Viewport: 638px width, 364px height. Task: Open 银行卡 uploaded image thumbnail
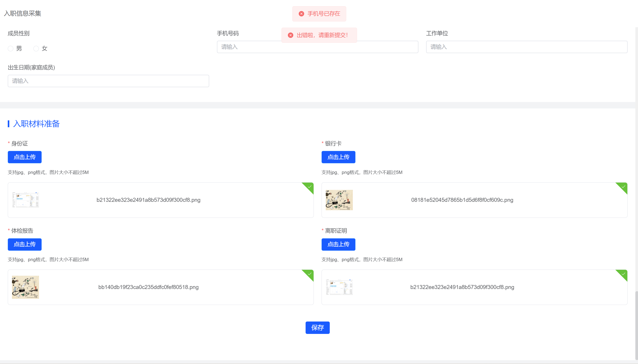click(339, 200)
